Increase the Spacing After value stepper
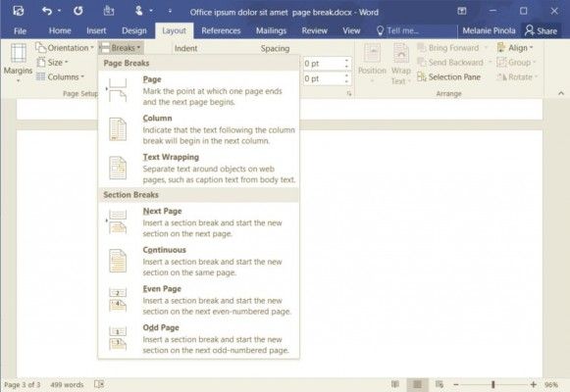The image size is (570, 392). (x=346, y=75)
